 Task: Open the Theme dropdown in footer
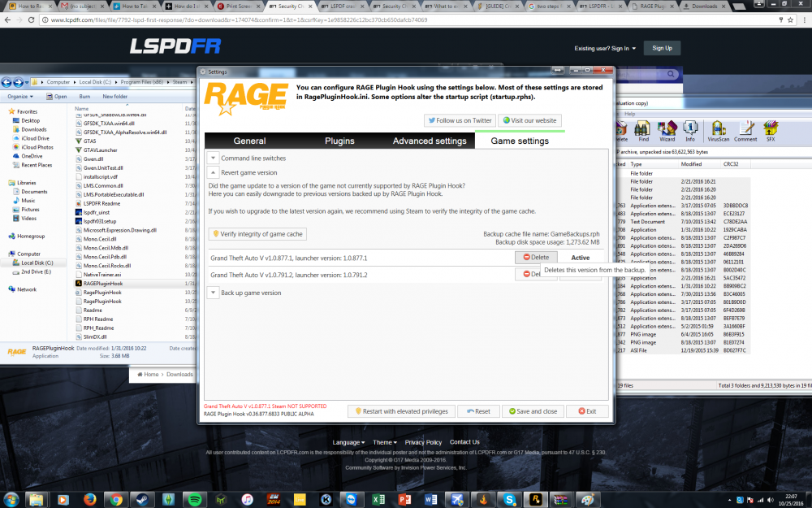(385, 442)
